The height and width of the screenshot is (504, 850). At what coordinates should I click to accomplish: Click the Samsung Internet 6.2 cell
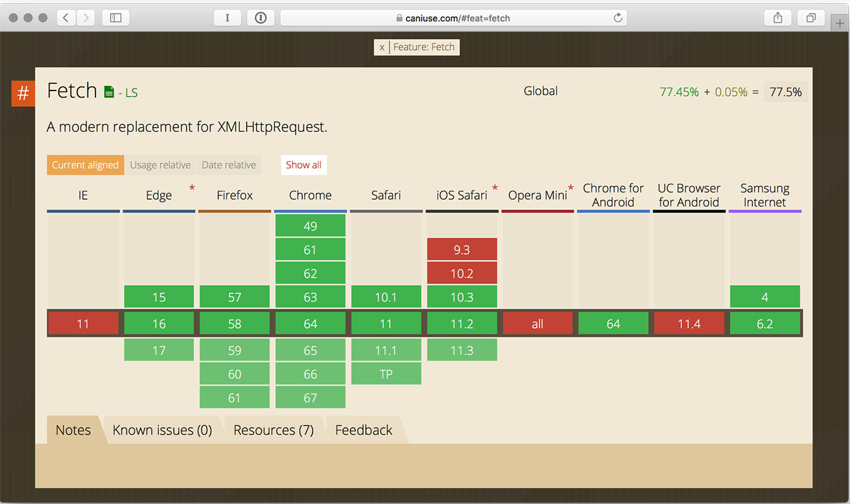tap(765, 323)
